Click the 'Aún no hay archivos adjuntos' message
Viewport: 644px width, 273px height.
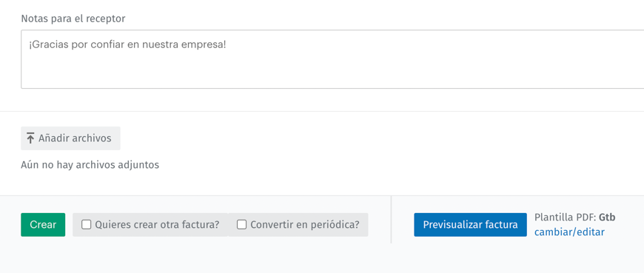click(x=90, y=165)
